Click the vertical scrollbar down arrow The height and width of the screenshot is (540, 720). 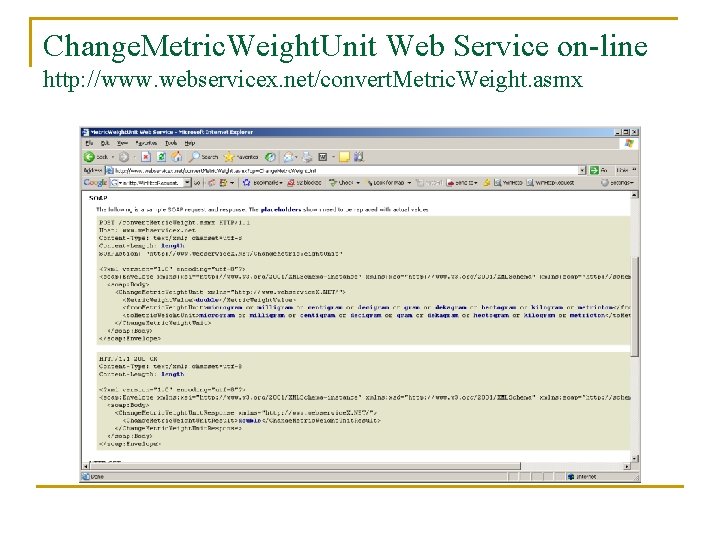coord(635,458)
